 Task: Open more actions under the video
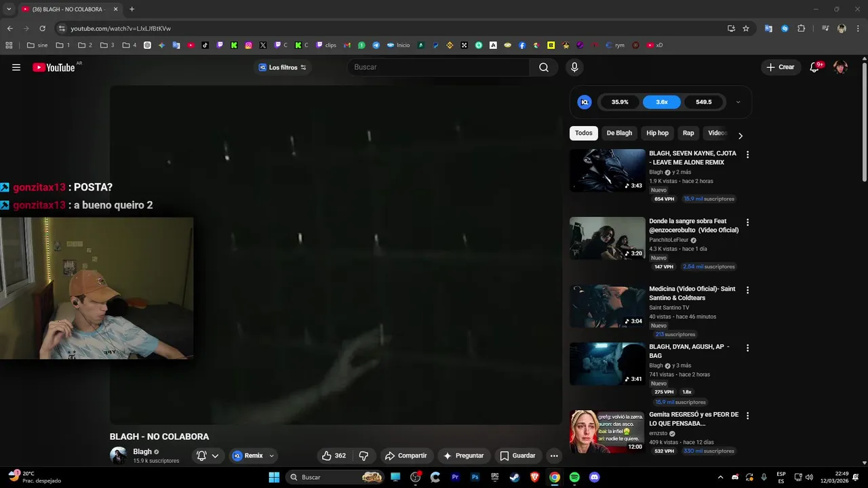tap(554, 455)
